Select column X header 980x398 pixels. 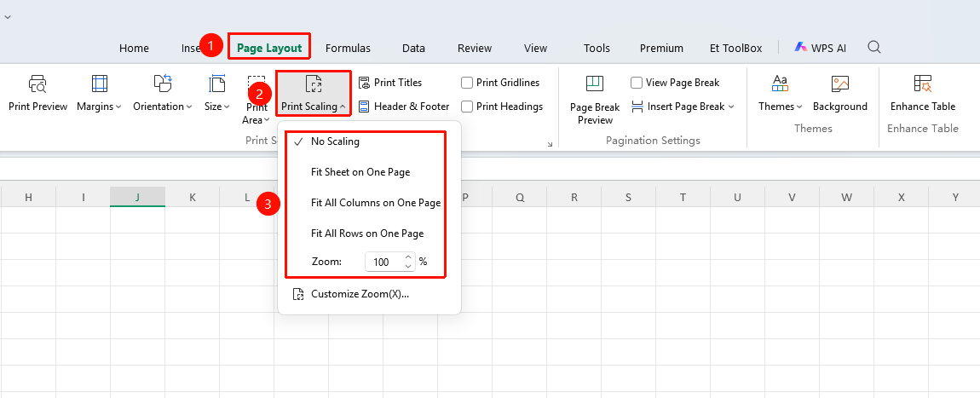tap(902, 197)
